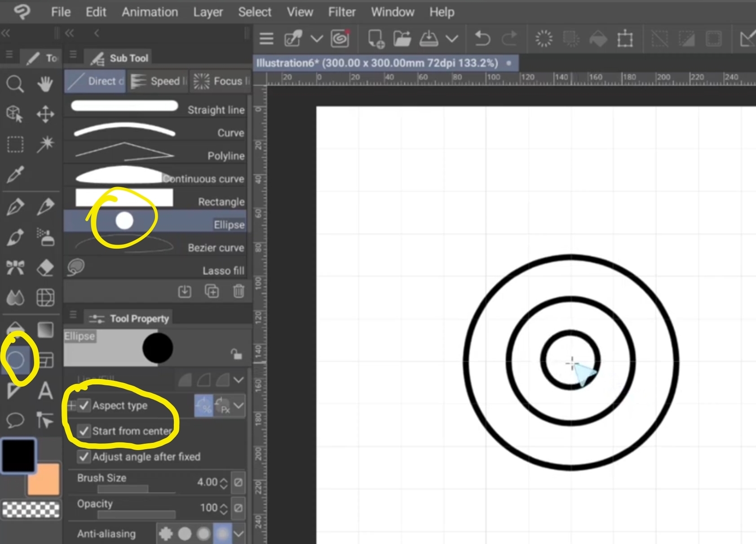Select the rectangular Selection area tool
Screen dimensions: 756x544
(15, 145)
